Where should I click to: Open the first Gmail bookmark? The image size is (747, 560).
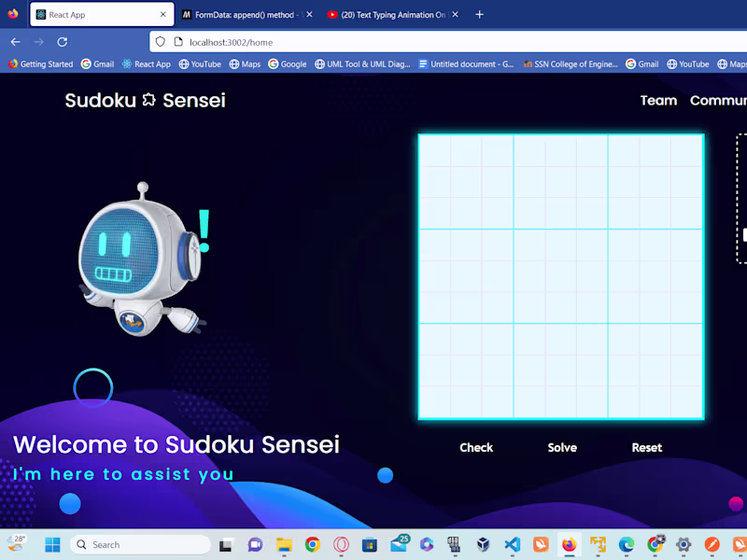coord(98,63)
